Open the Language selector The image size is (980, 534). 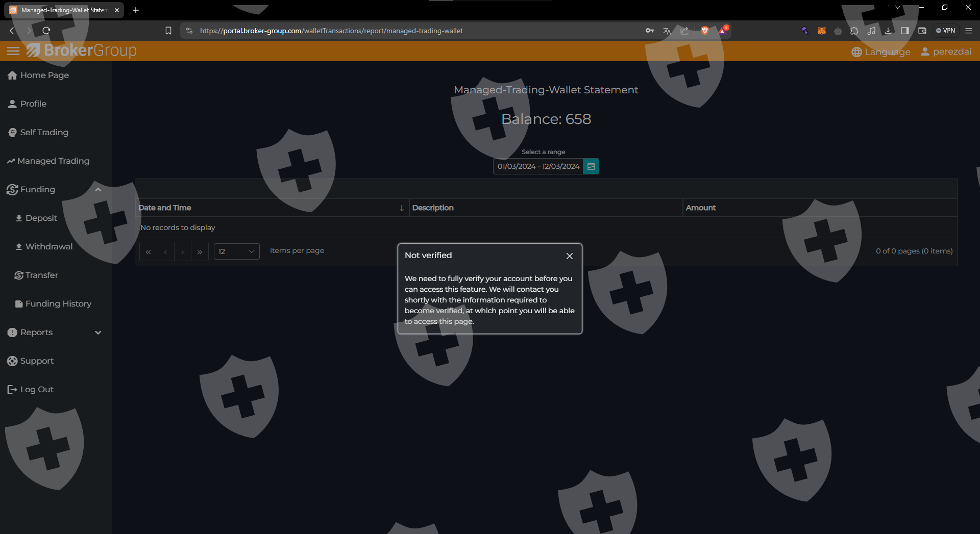[881, 52]
